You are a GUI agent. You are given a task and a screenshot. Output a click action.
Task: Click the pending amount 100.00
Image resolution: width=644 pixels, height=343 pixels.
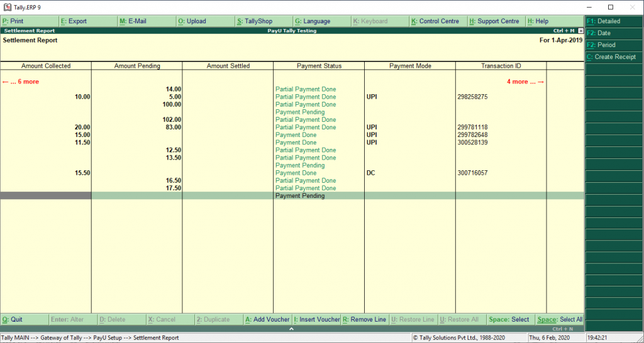(172, 105)
